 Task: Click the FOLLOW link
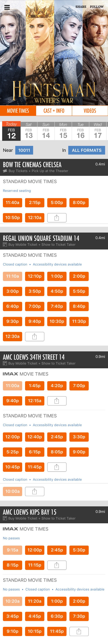click(97, 7)
